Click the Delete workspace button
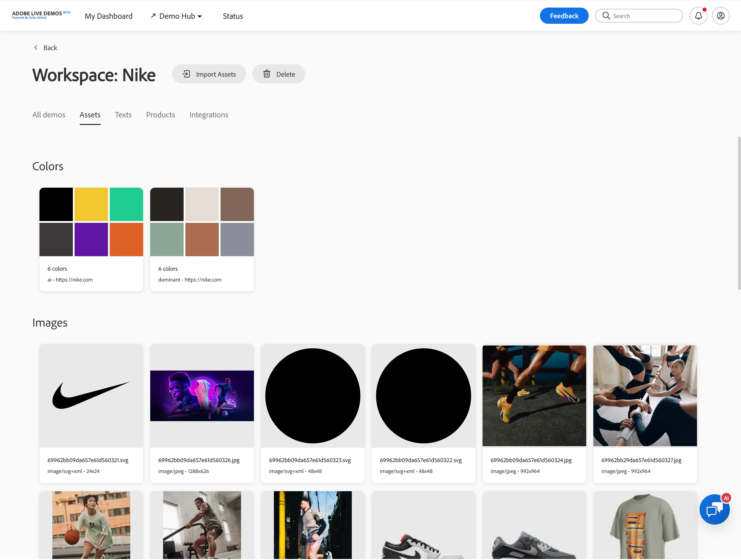 (x=278, y=74)
